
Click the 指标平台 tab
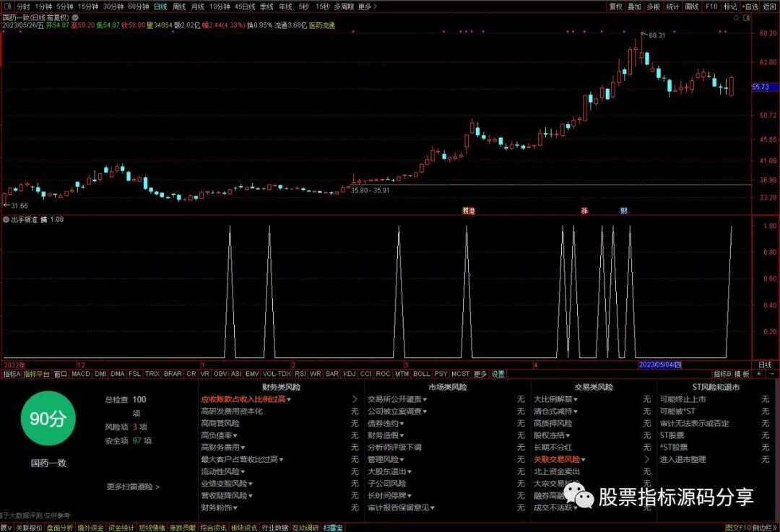pos(37,374)
